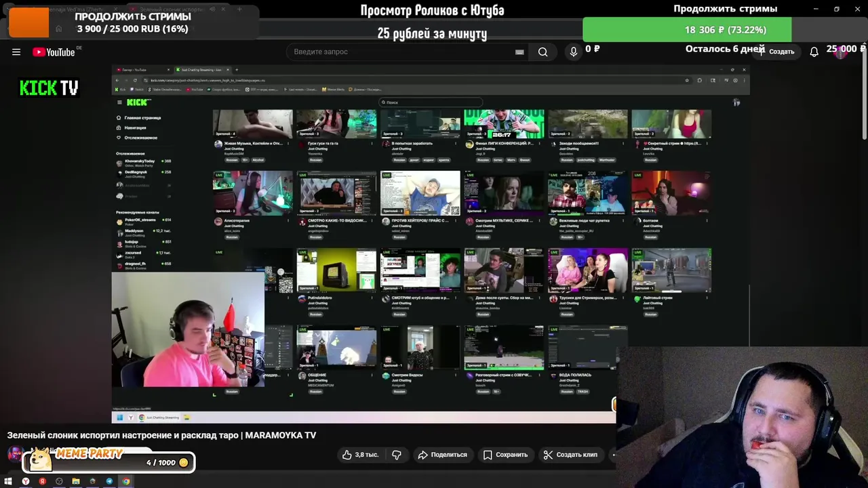
Task: Go to YouTube home via logo
Action: (54, 52)
